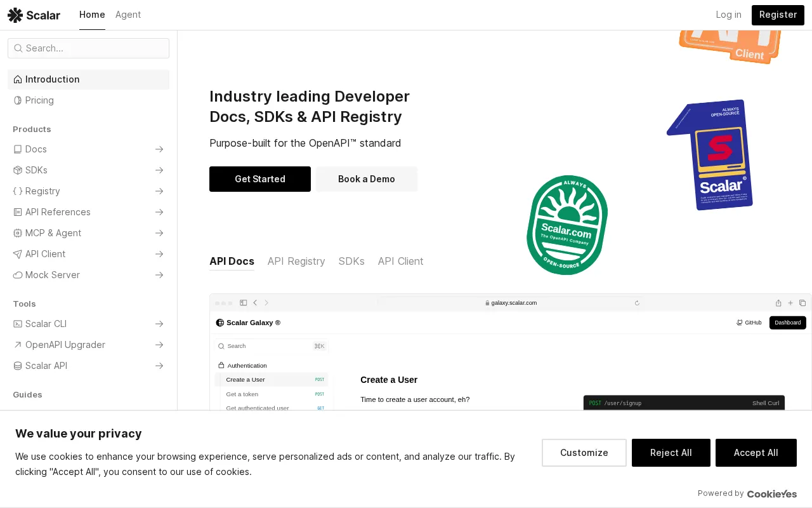Click the Introduction home icon
812x508 pixels.
[x=18, y=79]
